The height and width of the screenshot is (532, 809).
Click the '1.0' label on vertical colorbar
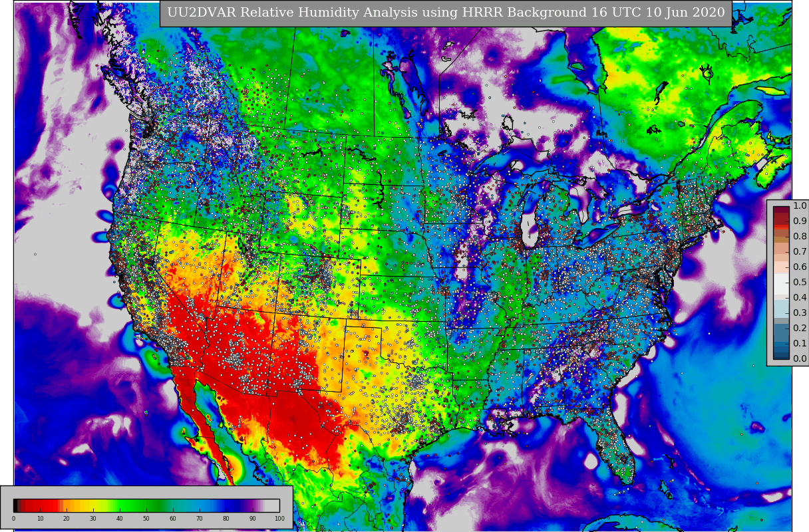[x=800, y=206]
